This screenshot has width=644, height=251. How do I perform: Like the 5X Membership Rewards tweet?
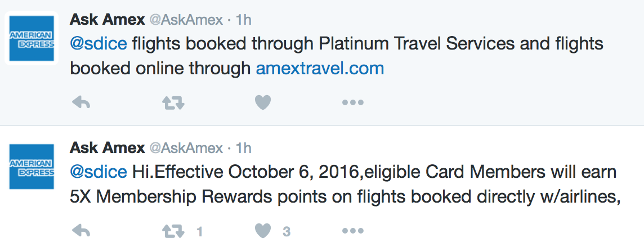point(263,231)
